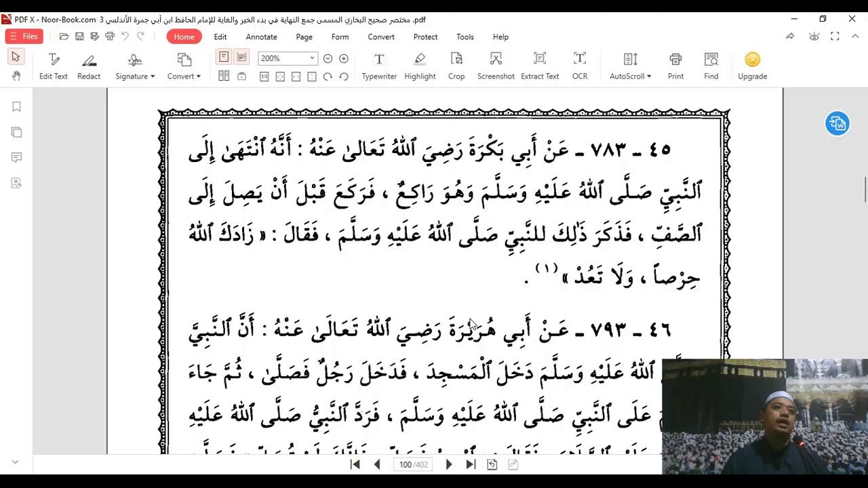This screenshot has height=488, width=868.
Task: Switch to two-page facing view
Action: point(224,77)
